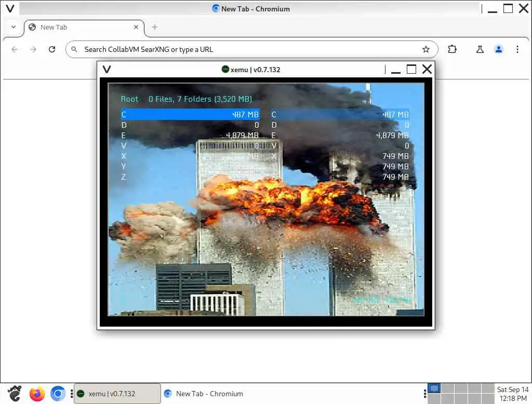Expand the tab search dropdown chevron

coord(14,27)
